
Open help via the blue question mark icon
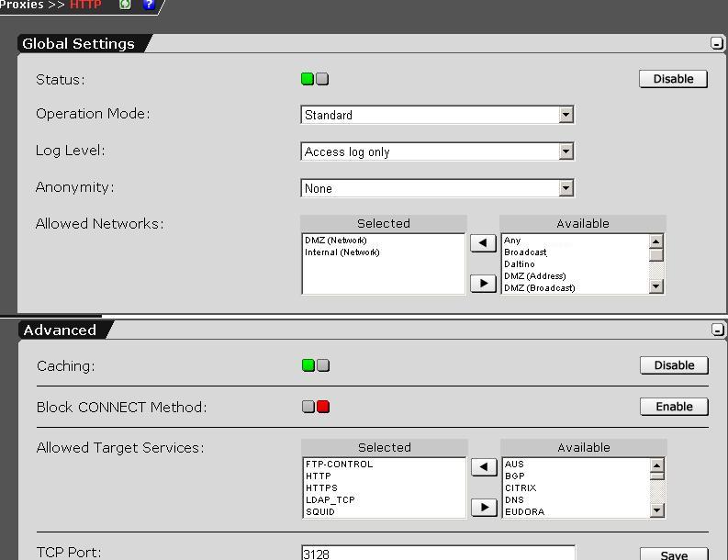(150, 5)
